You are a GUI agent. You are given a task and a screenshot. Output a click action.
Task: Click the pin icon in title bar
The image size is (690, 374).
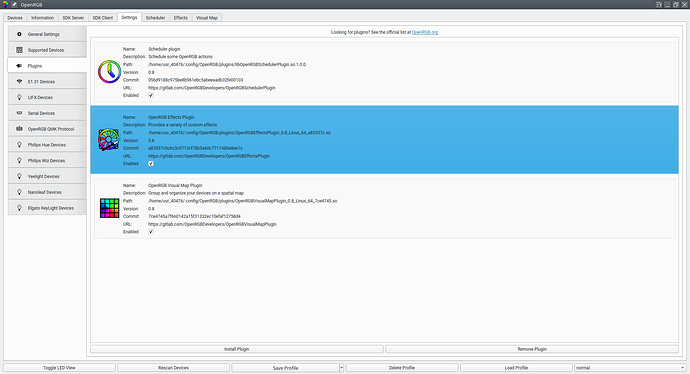pyautogui.click(x=14, y=4)
